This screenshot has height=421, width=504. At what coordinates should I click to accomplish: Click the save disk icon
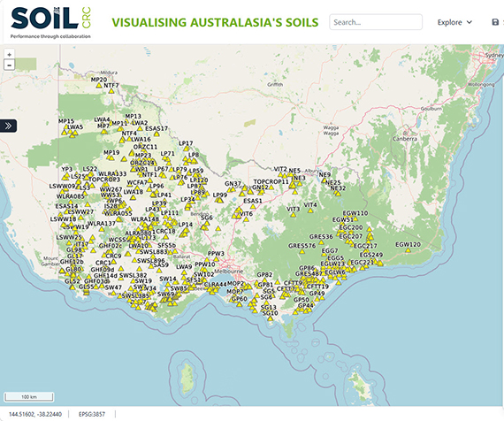[x=495, y=22]
